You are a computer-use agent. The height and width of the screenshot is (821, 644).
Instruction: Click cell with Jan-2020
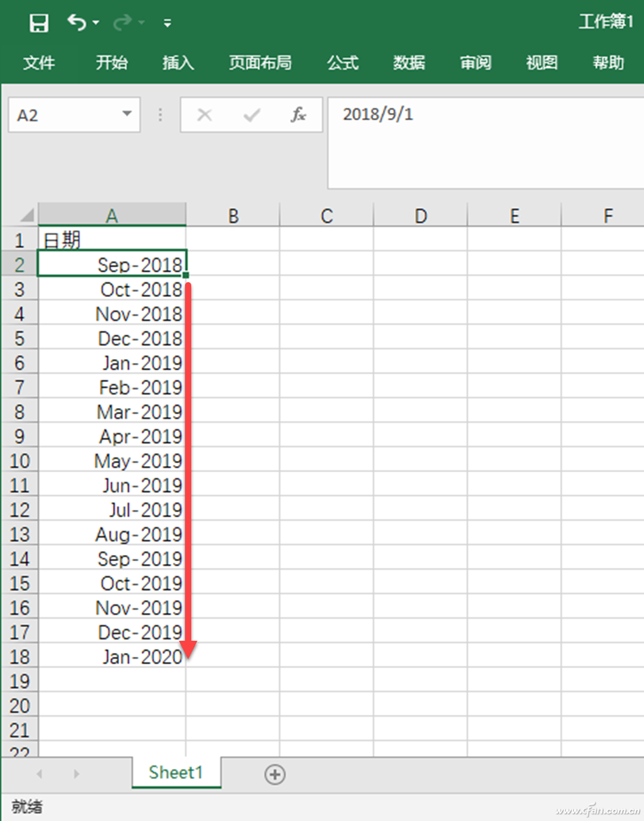[112, 656]
